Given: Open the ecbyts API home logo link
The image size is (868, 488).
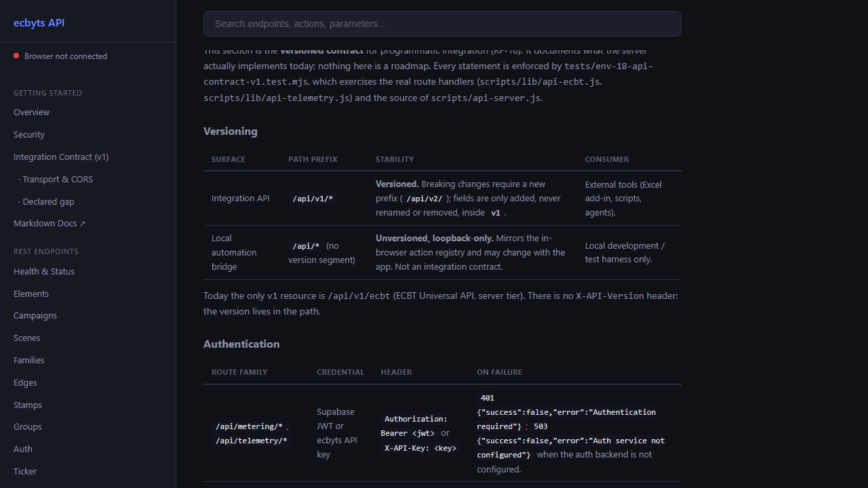Looking at the screenshot, I should click(39, 23).
